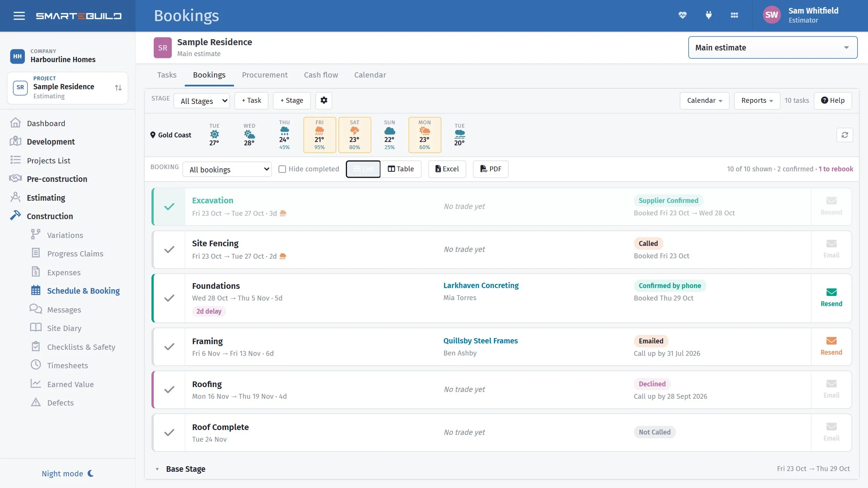Screen dimensions: 868x488
Task: Switch to the Calendar tab
Action: click(370, 75)
